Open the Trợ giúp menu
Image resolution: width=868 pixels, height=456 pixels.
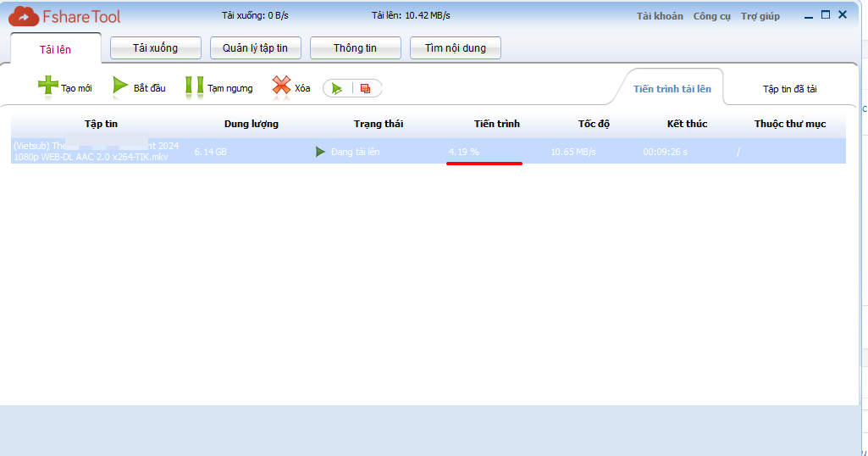click(760, 16)
